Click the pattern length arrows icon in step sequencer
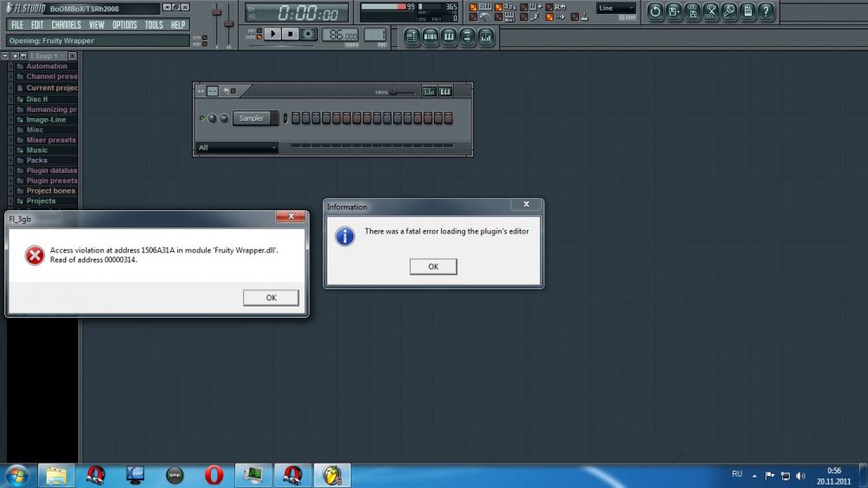Image resolution: width=868 pixels, height=488 pixels. tap(201, 91)
